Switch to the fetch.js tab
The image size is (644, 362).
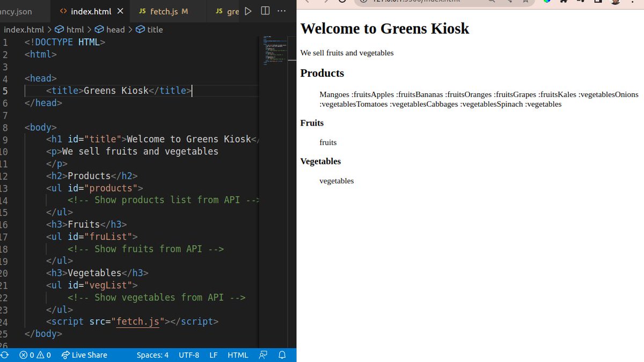click(168, 11)
